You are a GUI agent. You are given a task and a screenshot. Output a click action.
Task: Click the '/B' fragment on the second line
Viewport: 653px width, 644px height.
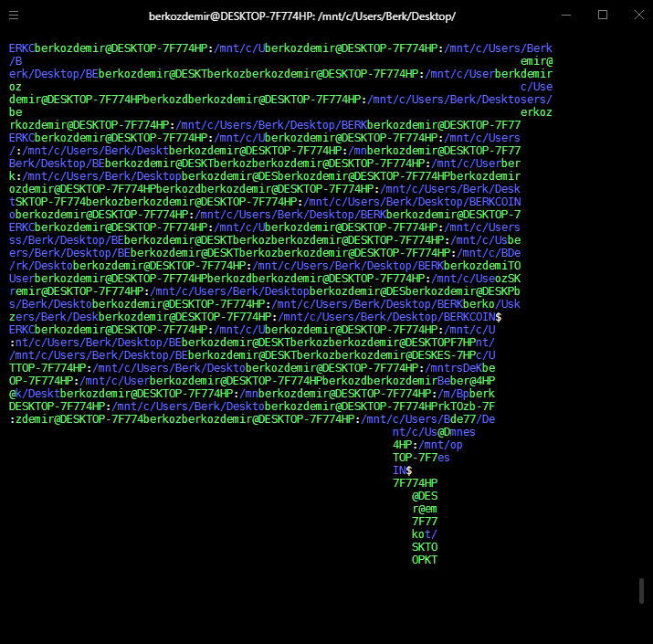click(16, 61)
